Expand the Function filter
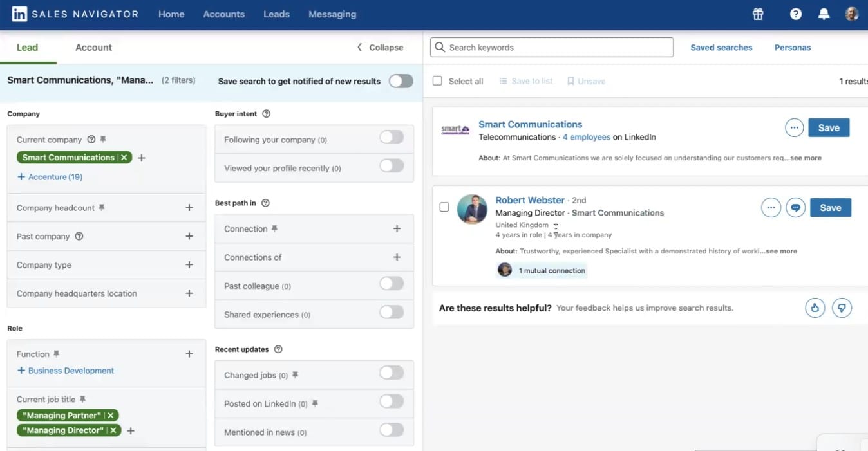 pos(189,354)
